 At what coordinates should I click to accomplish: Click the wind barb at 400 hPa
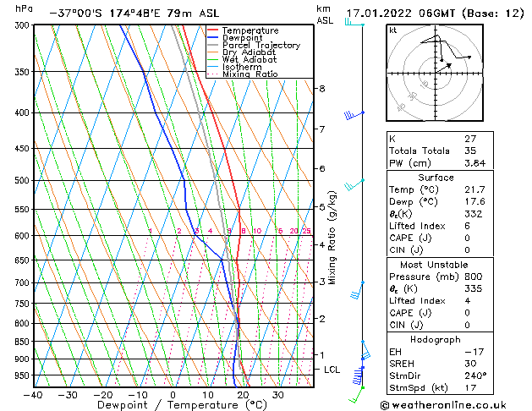[x=354, y=115]
